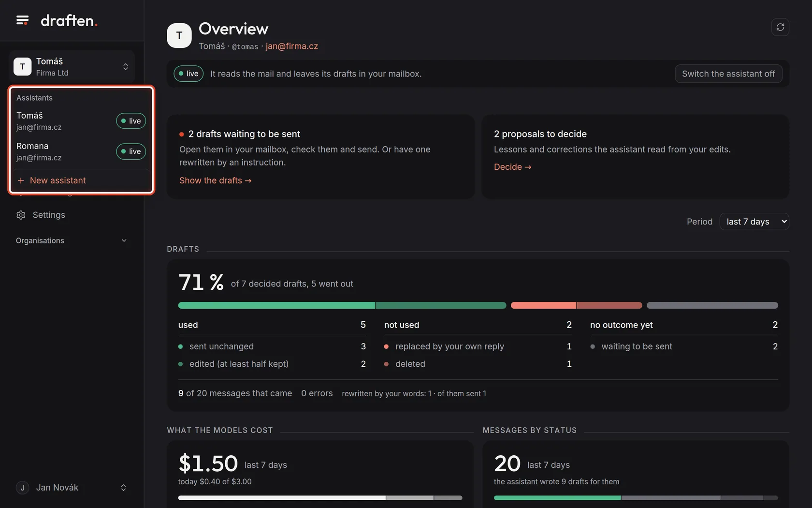
Task: Open the Period last 7 days dropdown
Action: pos(754,222)
